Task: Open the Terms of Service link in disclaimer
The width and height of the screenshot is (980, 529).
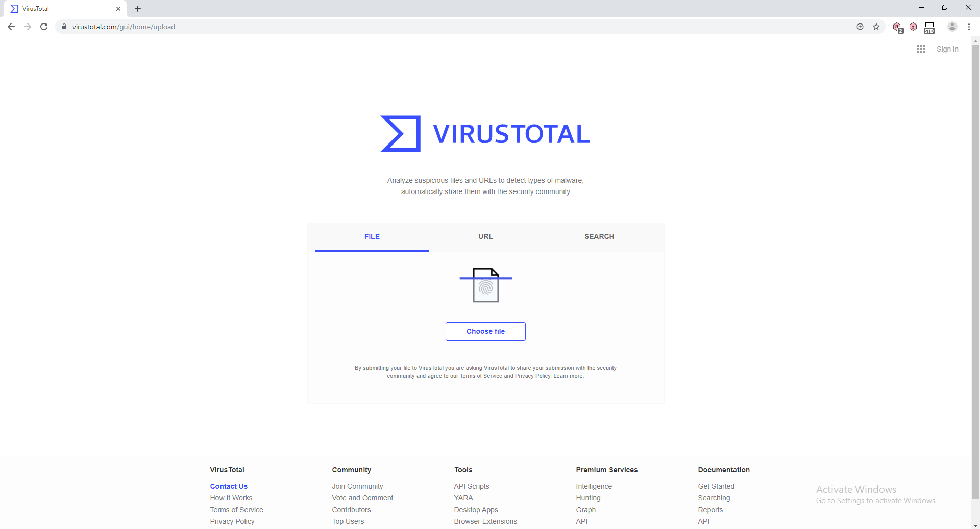Action: pyautogui.click(x=481, y=376)
